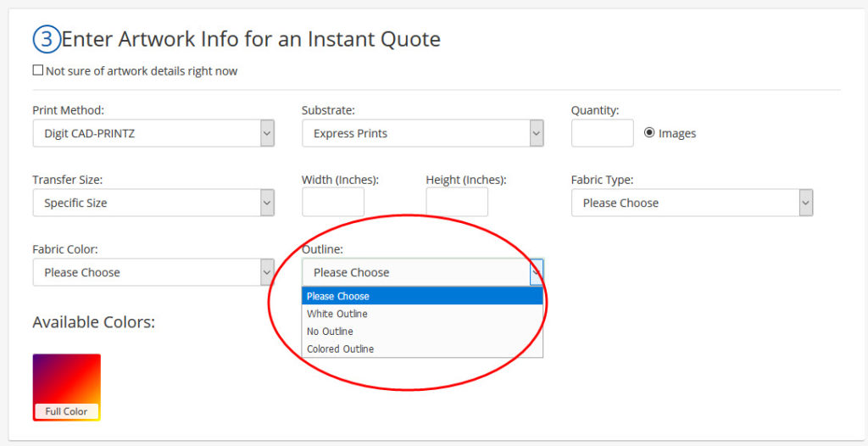Choose White Outline from the list
868x446 pixels.
[x=337, y=314]
